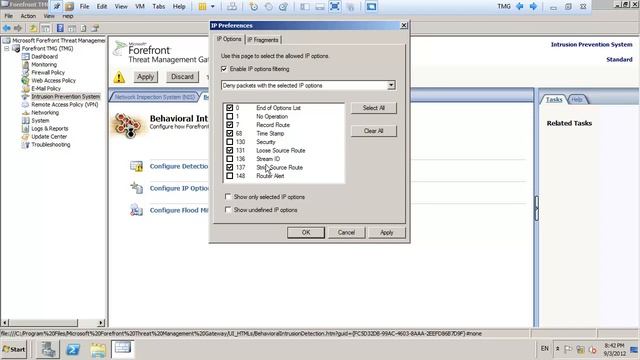The height and width of the screenshot is (360, 640).
Task: Click the VMware blue left arrow next to TMG
Action: pos(520,7)
